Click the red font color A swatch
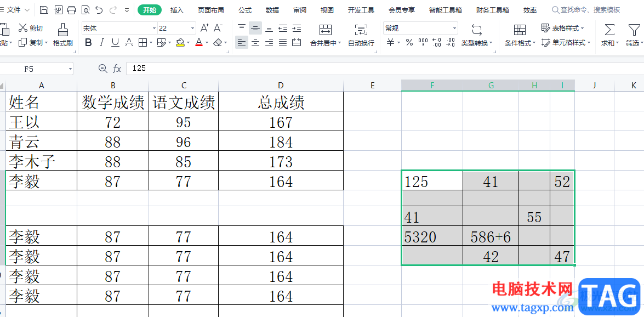Image resolution: width=644 pixels, height=317 pixels. [199, 42]
